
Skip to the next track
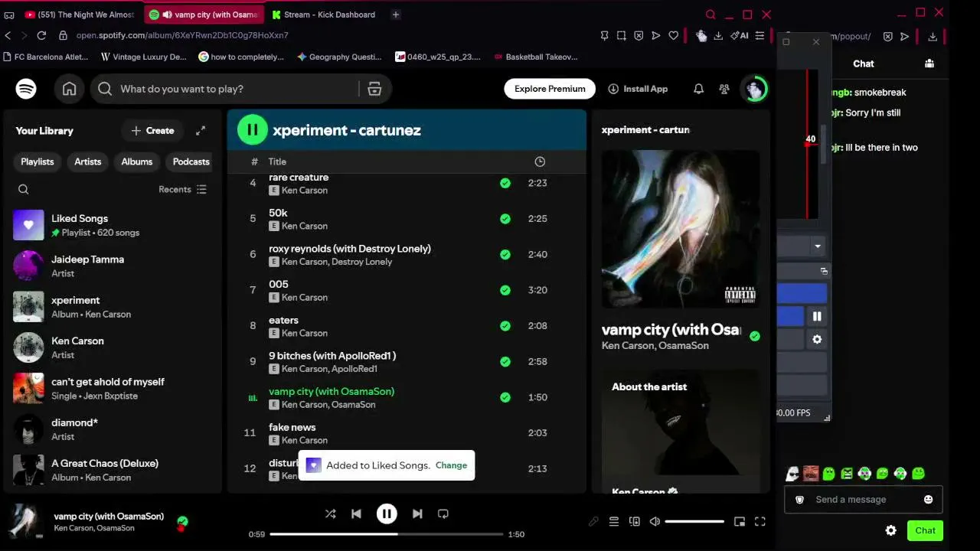click(x=417, y=514)
